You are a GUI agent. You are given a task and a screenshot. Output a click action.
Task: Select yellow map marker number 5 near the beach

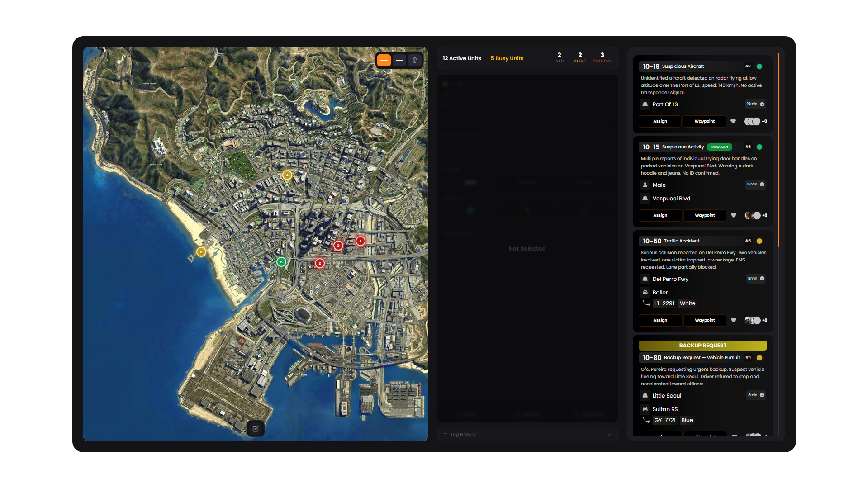click(x=201, y=252)
